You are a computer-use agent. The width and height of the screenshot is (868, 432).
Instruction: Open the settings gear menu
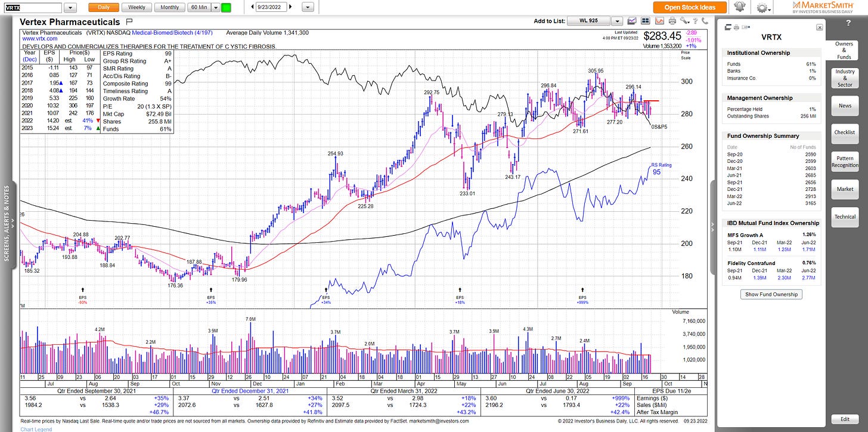(x=762, y=7)
